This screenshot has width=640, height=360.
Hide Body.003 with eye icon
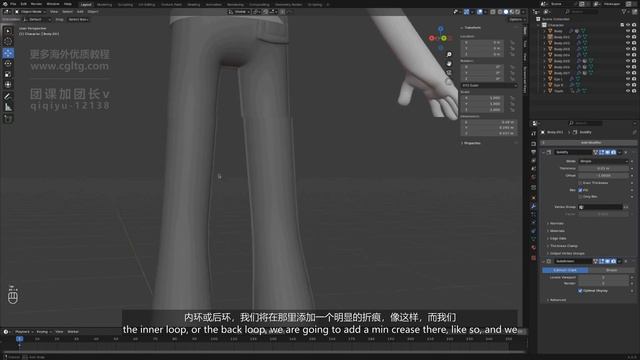(628, 49)
